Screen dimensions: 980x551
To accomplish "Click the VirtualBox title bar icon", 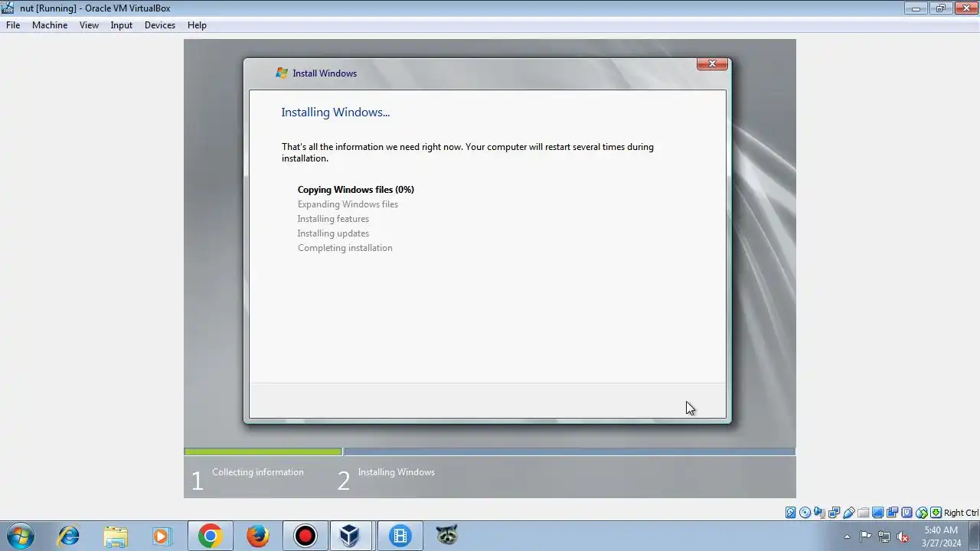I will [x=8, y=8].
